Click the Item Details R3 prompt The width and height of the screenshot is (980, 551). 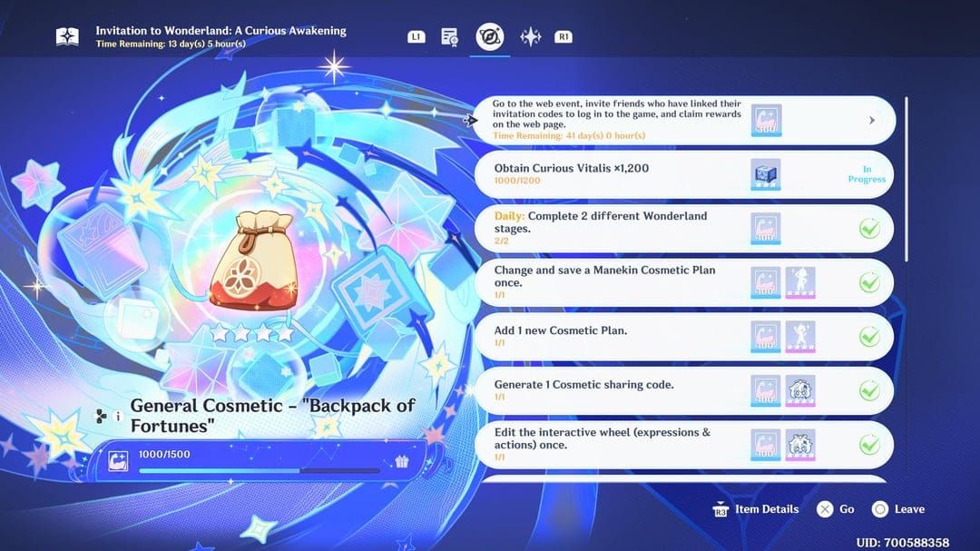pos(756,509)
